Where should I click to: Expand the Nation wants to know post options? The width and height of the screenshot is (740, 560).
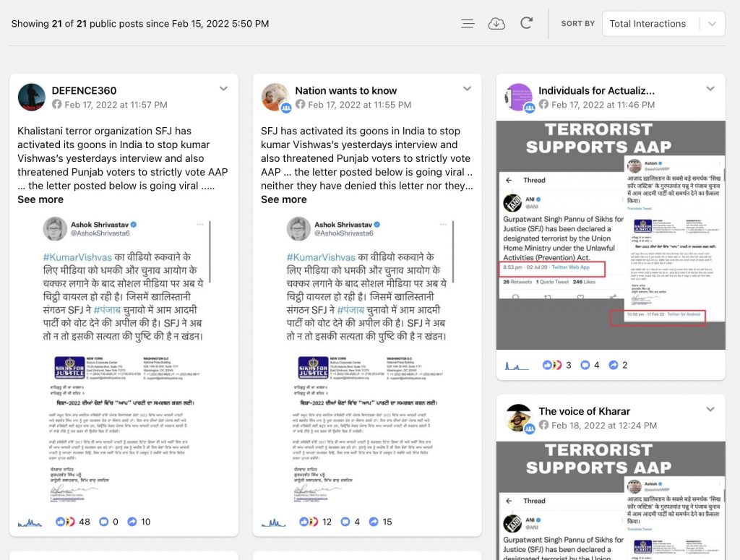[x=468, y=89]
